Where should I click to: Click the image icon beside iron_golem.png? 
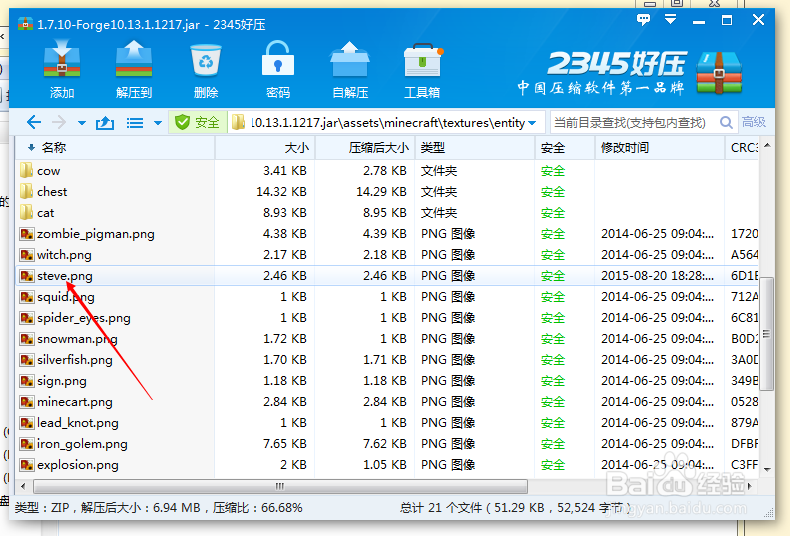[26, 444]
